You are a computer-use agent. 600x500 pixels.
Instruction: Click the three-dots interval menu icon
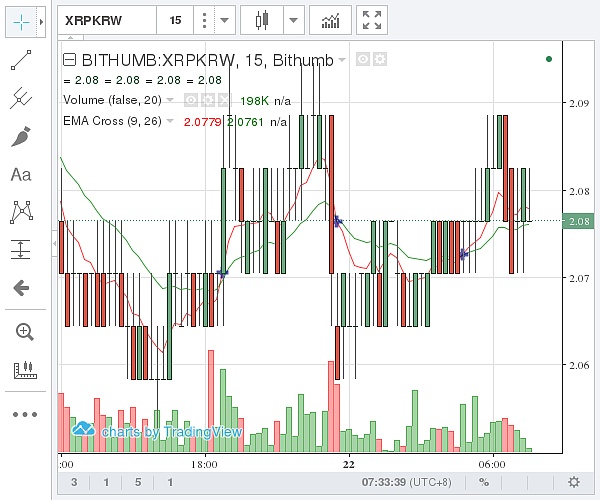[x=204, y=20]
